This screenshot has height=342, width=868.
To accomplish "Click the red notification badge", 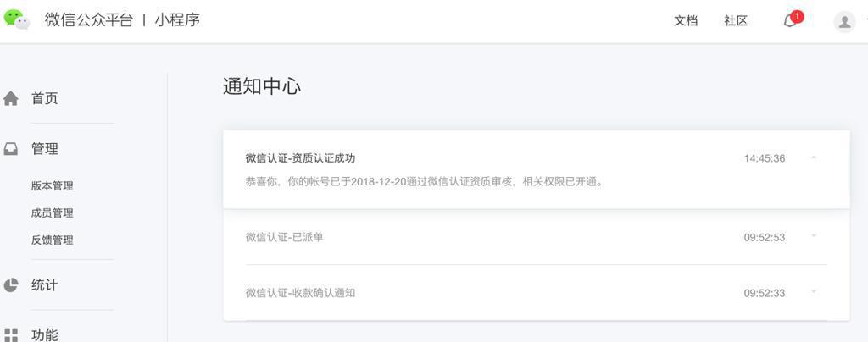I will [797, 16].
